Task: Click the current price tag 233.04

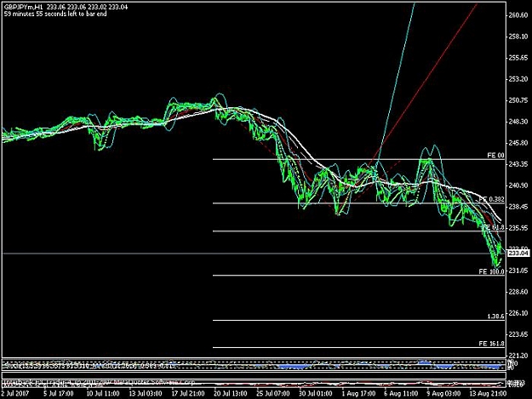Action: [x=519, y=254]
